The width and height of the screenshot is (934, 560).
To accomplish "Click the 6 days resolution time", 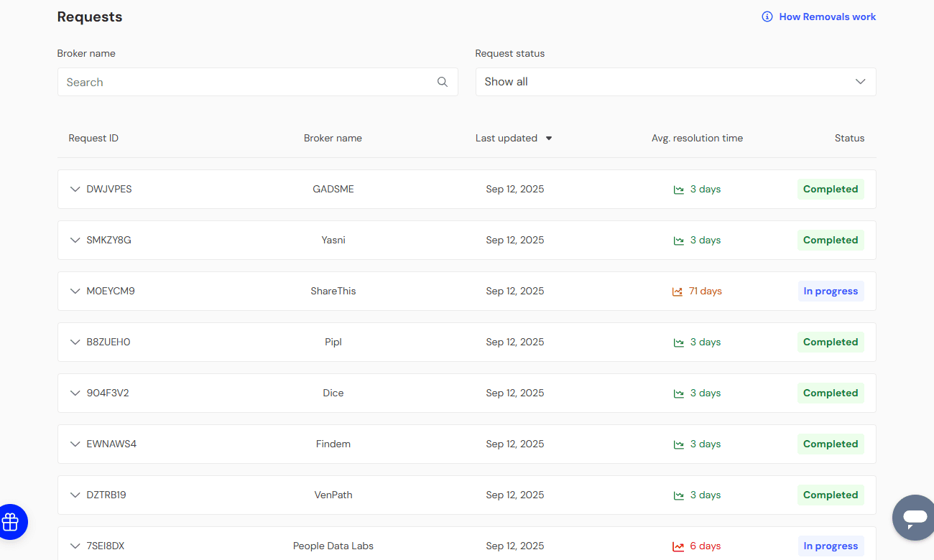I will [706, 546].
